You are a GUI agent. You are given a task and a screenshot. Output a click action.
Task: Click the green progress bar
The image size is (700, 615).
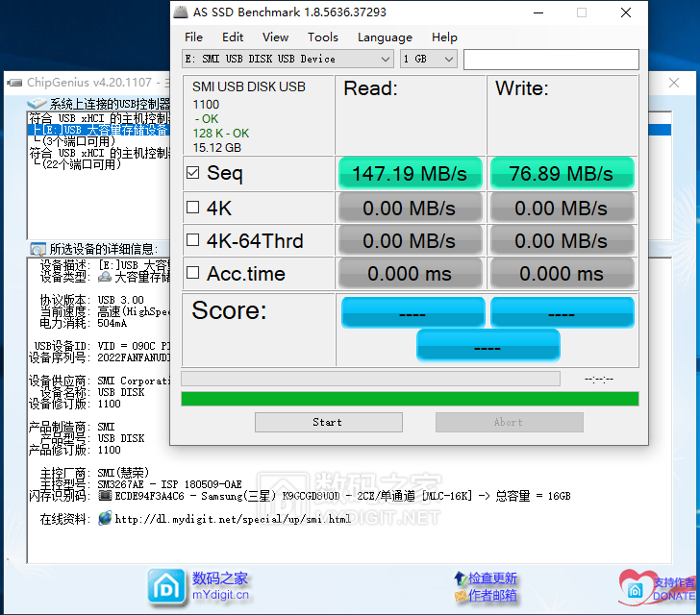410,399
